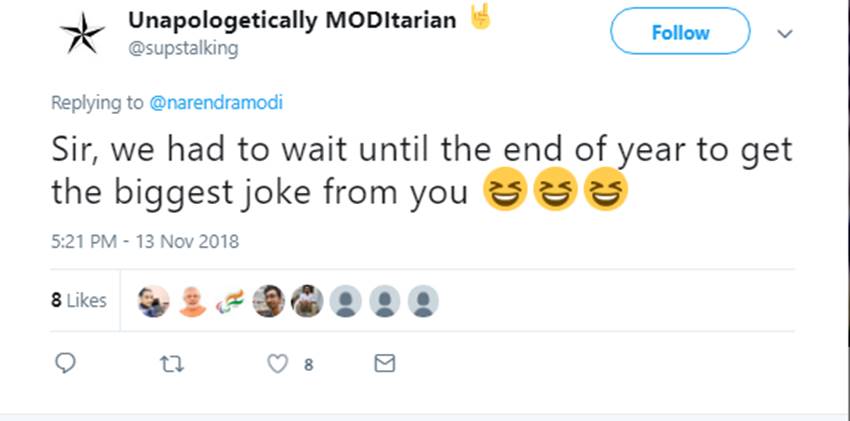Follow the Unapologetically MODItarian account
The width and height of the screenshot is (850, 421).
pyautogui.click(x=679, y=32)
